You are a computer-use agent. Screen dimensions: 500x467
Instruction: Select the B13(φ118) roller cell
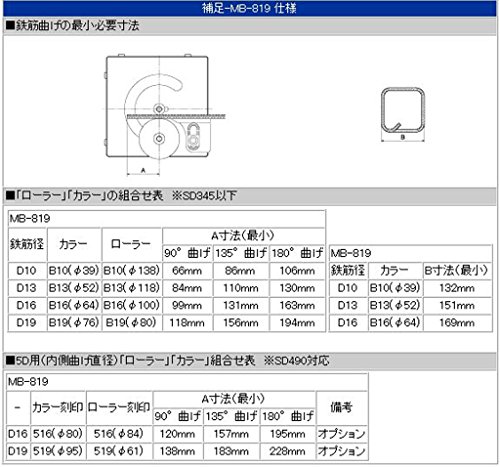pos(132,288)
